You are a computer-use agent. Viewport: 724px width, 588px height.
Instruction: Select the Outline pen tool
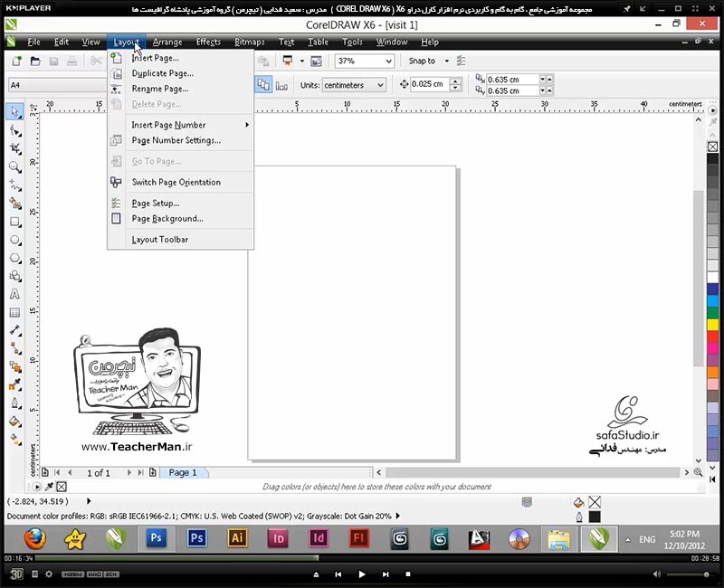(14, 403)
